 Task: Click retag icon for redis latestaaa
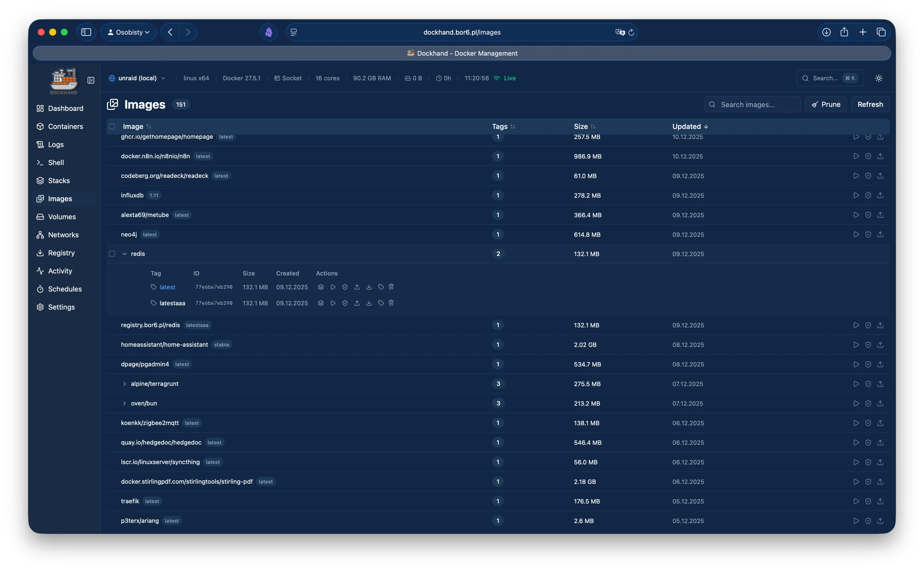381,303
